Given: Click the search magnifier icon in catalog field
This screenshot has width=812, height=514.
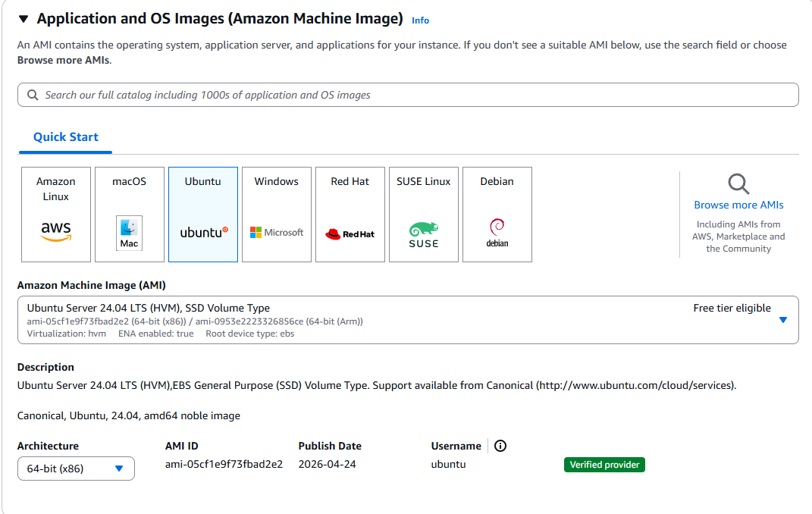Looking at the screenshot, I should click(33, 96).
